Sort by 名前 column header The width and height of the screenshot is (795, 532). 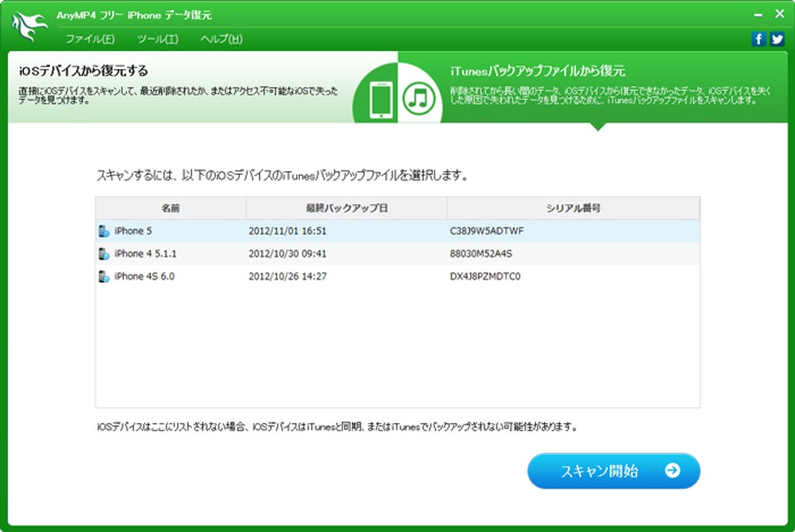coord(171,208)
